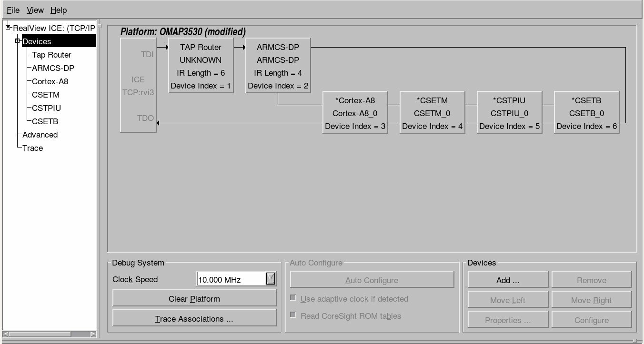
Task: Toggle Read CoreSight ROM tables
Action: pos(293,315)
